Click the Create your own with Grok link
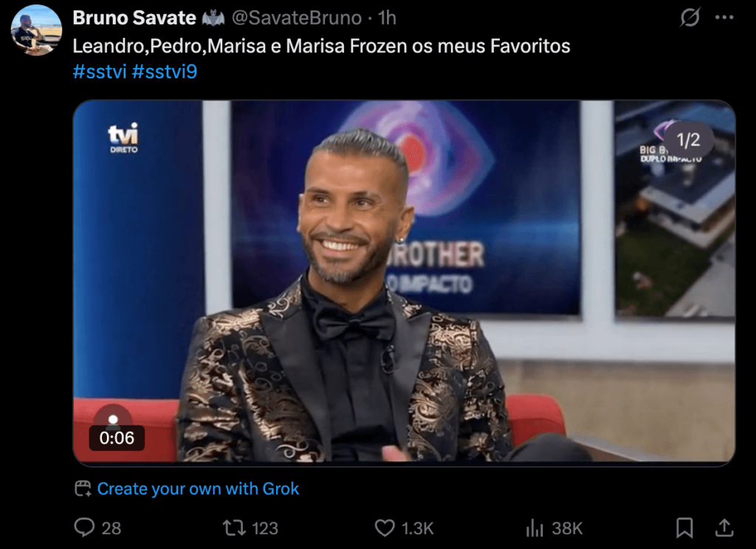Viewport: 756px width, 549px height. point(198,489)
